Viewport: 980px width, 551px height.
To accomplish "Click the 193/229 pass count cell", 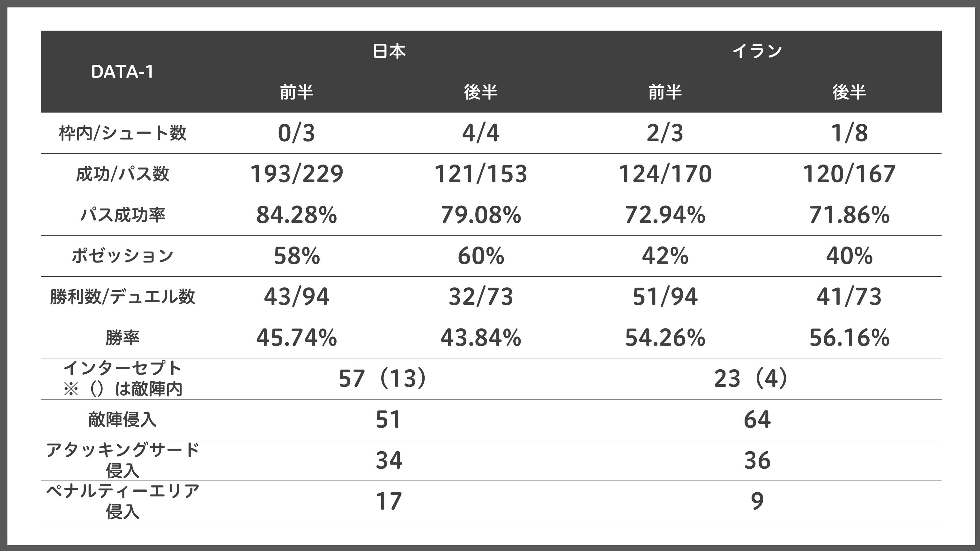I will [296, 174].
